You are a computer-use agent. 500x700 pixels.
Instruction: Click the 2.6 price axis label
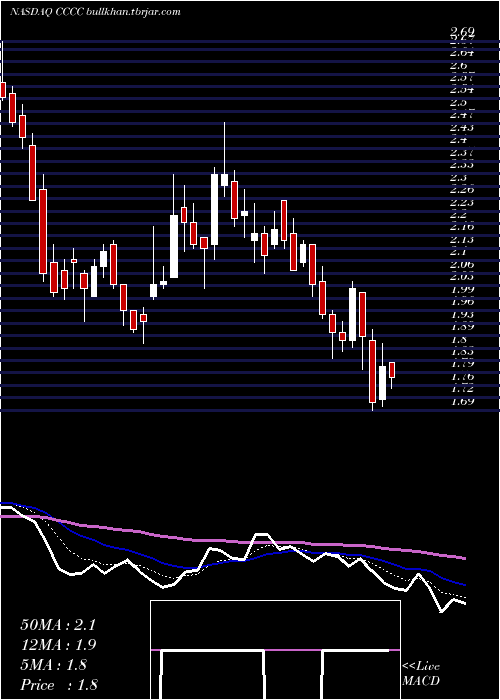coord(459,65)
